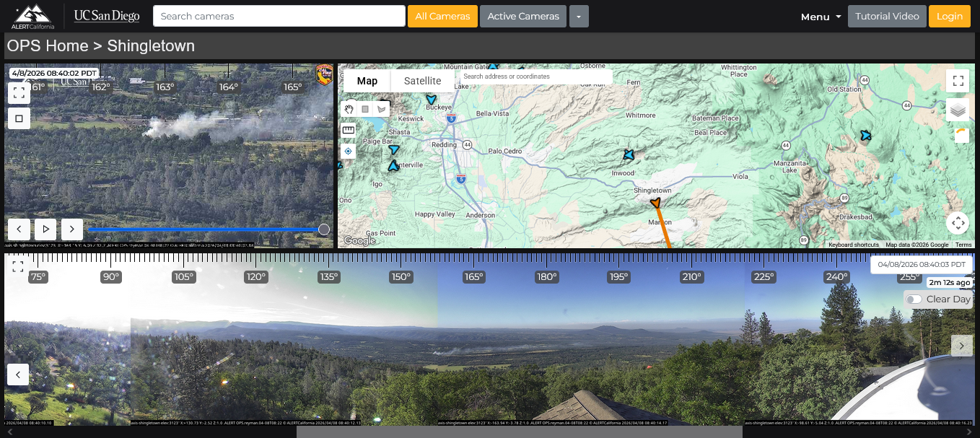Click the square stop button on camera view
This screenshot has height=438, width=980.
click(19, 118)
